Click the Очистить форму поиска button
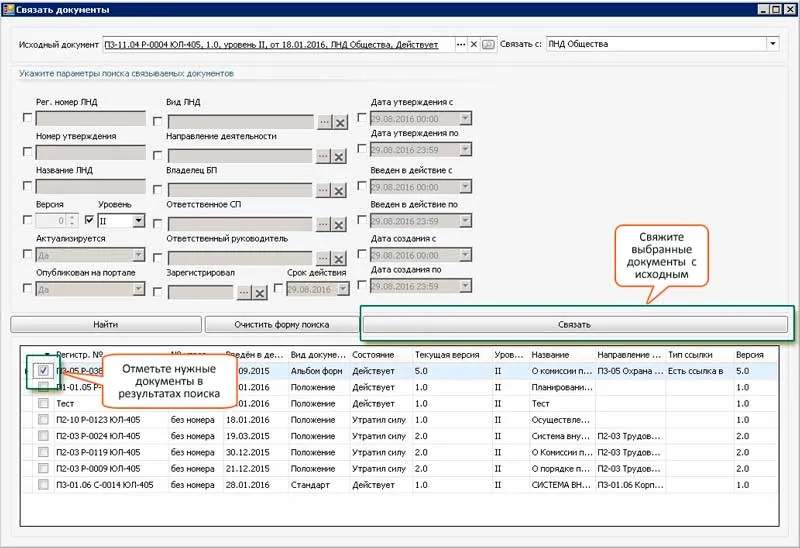The height and width of the screenshot is (548, 800). coord(281,324)
